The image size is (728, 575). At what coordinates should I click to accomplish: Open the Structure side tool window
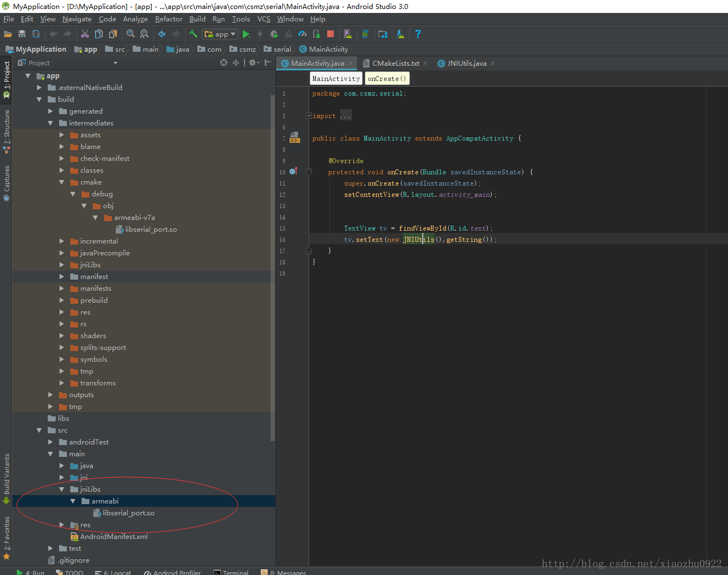(x=7, y=132)
